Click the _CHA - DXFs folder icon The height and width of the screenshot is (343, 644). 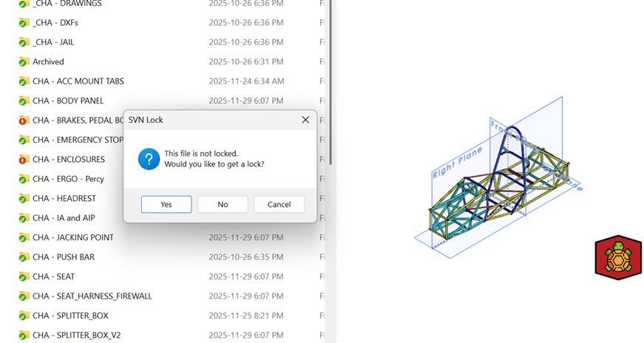tap(24, 23)
